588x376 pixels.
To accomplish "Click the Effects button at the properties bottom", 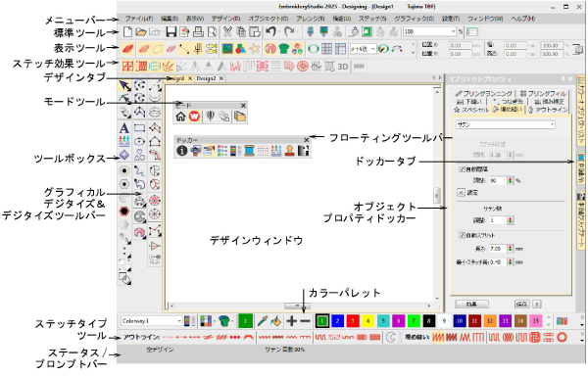I will [x=471, y=305].
